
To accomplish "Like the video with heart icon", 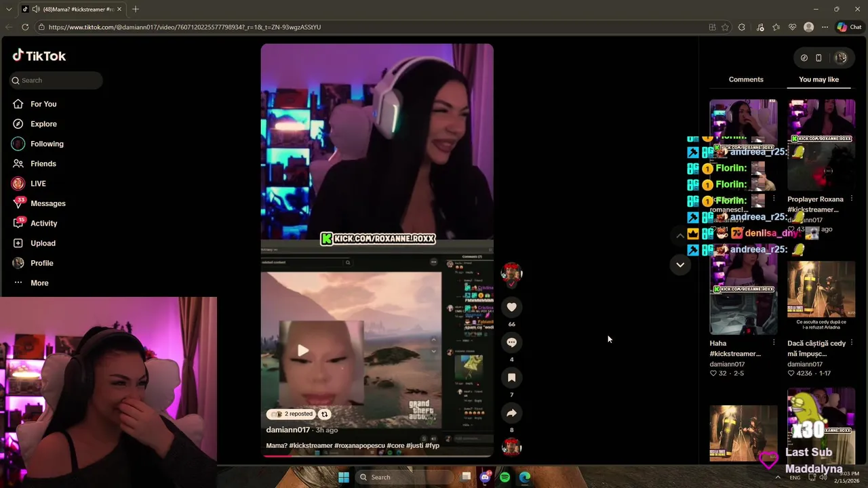I will [511, 307].
